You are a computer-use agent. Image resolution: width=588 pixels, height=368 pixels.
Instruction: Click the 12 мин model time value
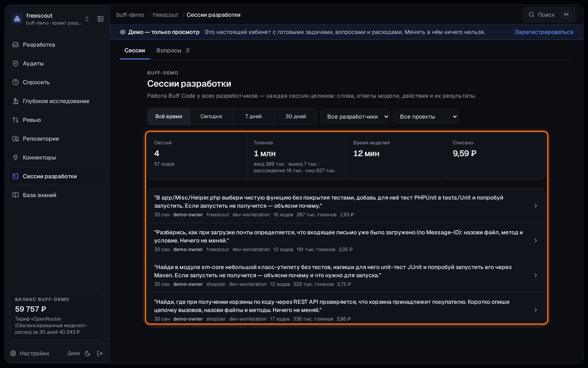point(366,153)
